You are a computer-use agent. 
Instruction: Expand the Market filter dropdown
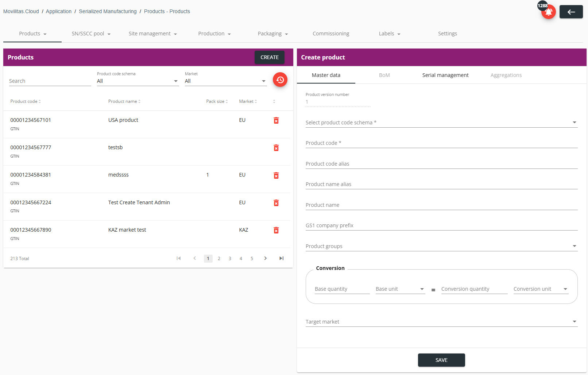[x=226, y=81]
